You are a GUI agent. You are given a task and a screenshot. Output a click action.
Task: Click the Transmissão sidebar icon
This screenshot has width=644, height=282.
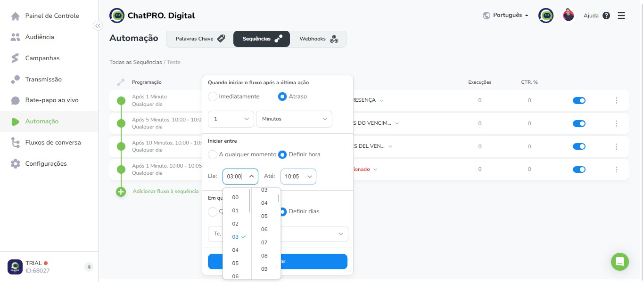(16, 80)
